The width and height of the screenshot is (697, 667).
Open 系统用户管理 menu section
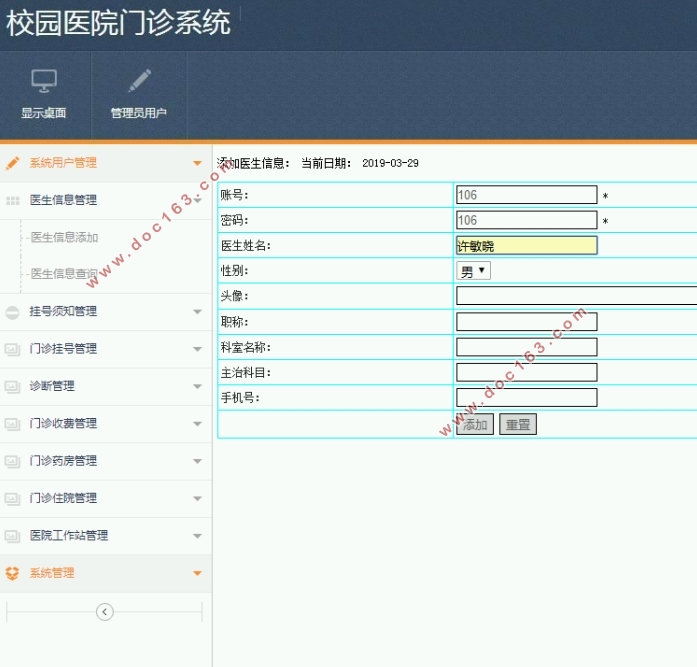106,163
